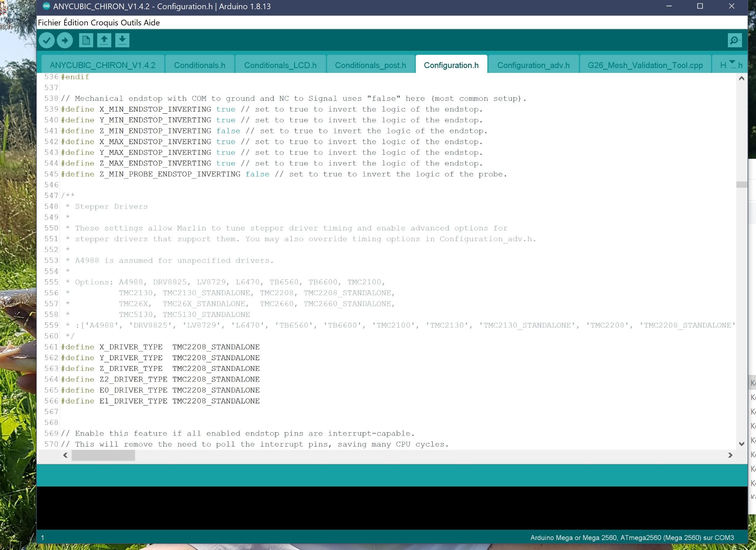
Task: Open the Fichier menu
Action: pyautogui.click(x=49, y=23)
